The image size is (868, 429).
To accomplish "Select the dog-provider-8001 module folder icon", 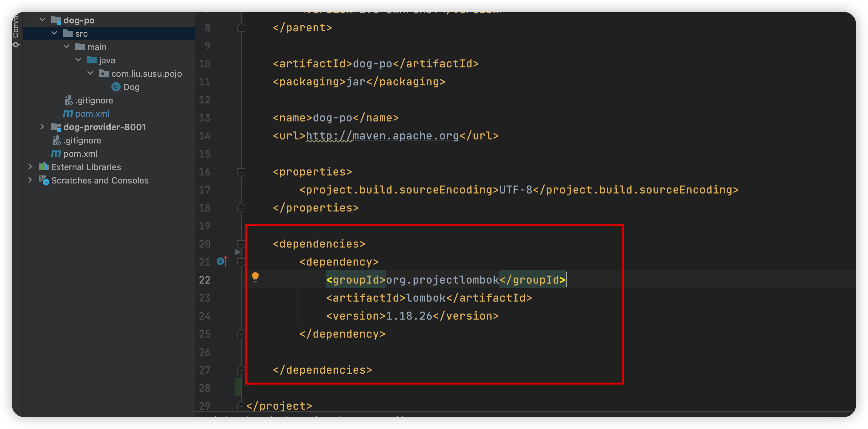I will (56, 127).
